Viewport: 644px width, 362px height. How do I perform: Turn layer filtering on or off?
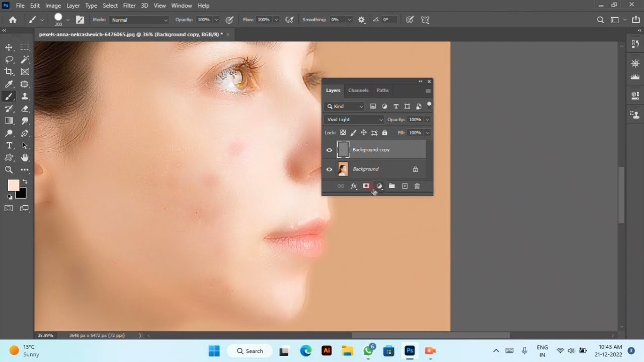pos(429,105)
